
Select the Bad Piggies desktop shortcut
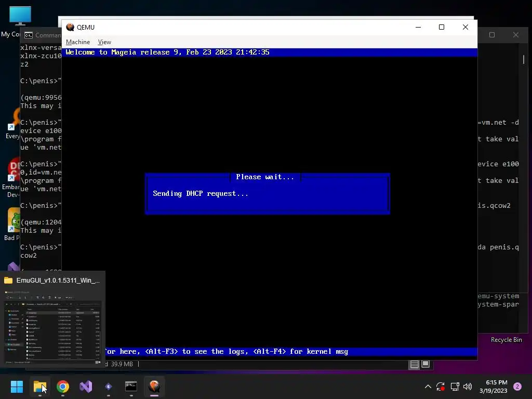(13, 224)
